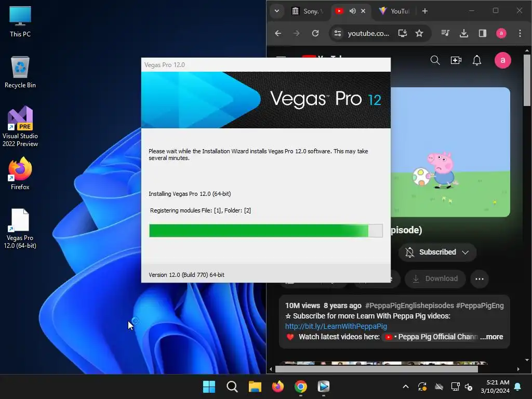
Task: Open taskbar Search
Action: pos(232,387)
